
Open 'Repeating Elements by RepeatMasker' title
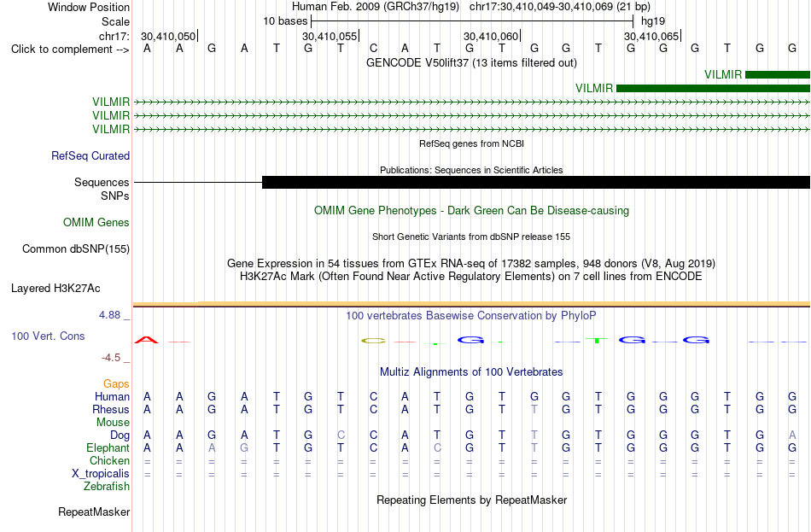(471, 500)
